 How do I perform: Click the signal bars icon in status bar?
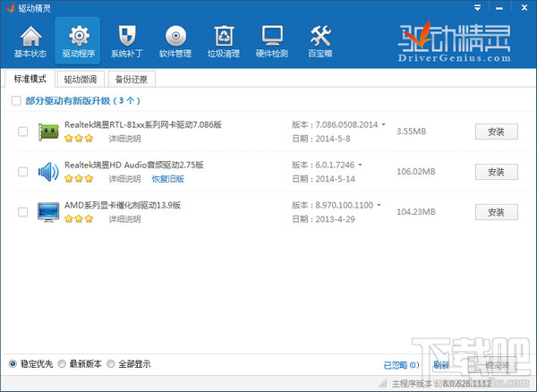point(383,383)
